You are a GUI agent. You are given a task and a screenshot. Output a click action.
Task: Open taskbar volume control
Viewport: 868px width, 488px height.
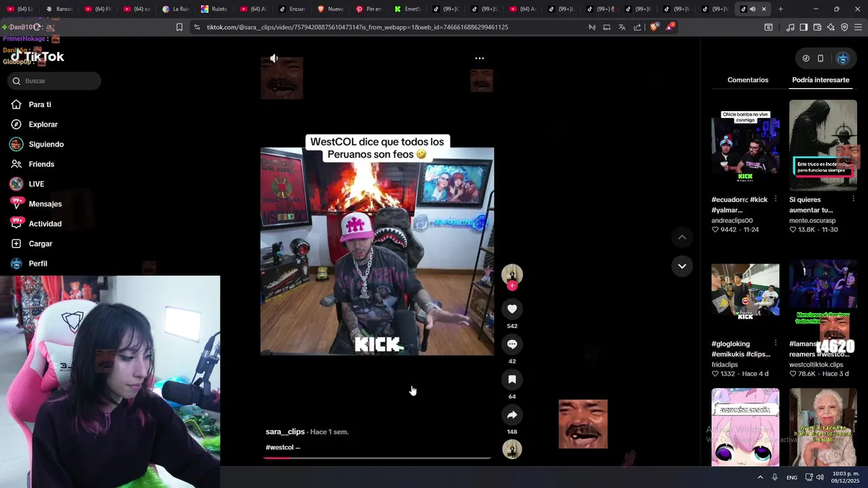821,477
